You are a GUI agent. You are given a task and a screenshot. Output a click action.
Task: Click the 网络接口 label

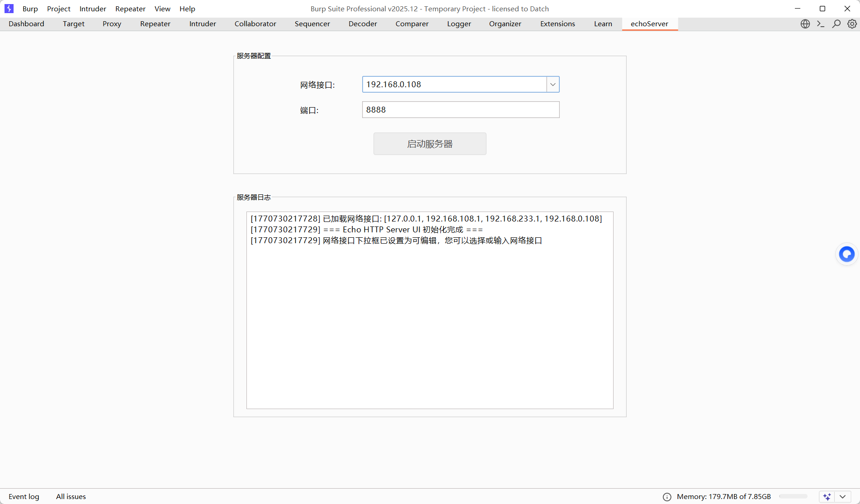pyautogui.click(x=317, y=85)
